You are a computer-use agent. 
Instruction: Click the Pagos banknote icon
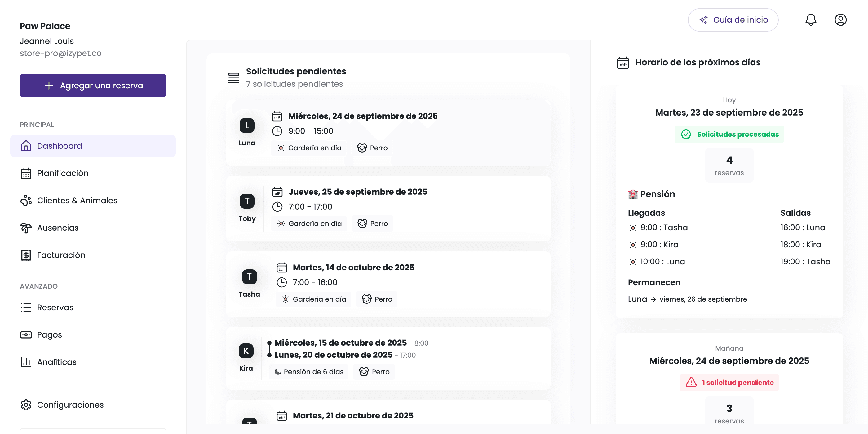coord(26,334)
